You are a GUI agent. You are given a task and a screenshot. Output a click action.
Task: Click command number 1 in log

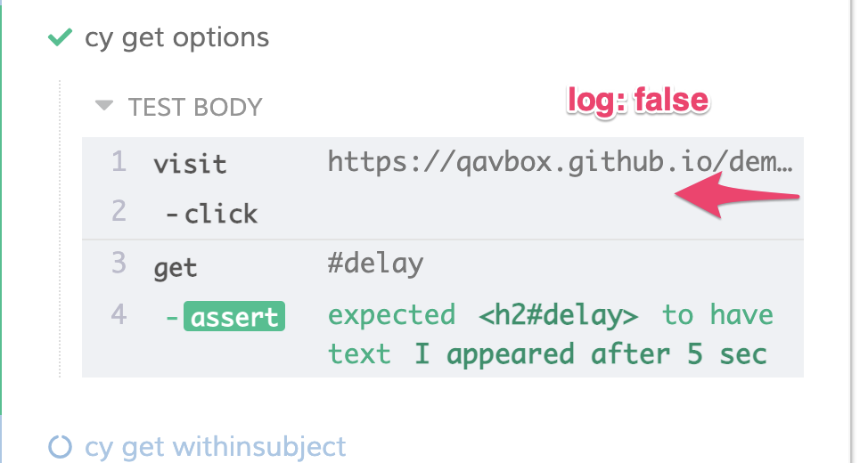click(x=119, y=162)
